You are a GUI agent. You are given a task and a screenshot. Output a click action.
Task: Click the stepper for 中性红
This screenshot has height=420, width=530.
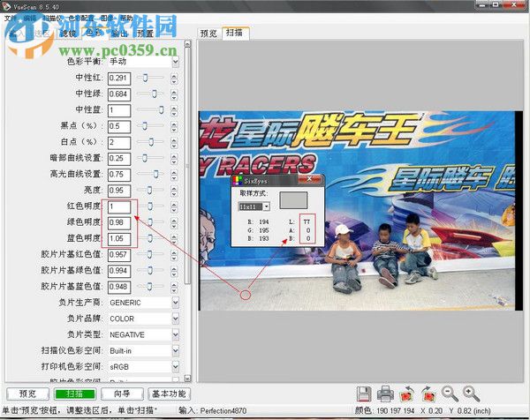click(174, 79)
